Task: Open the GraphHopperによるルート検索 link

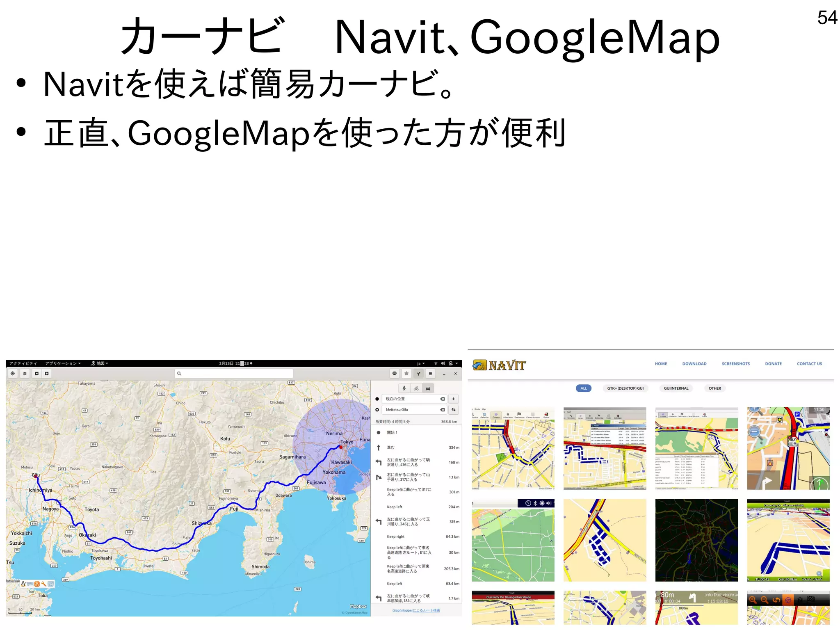Action: (x=416, y=610)
